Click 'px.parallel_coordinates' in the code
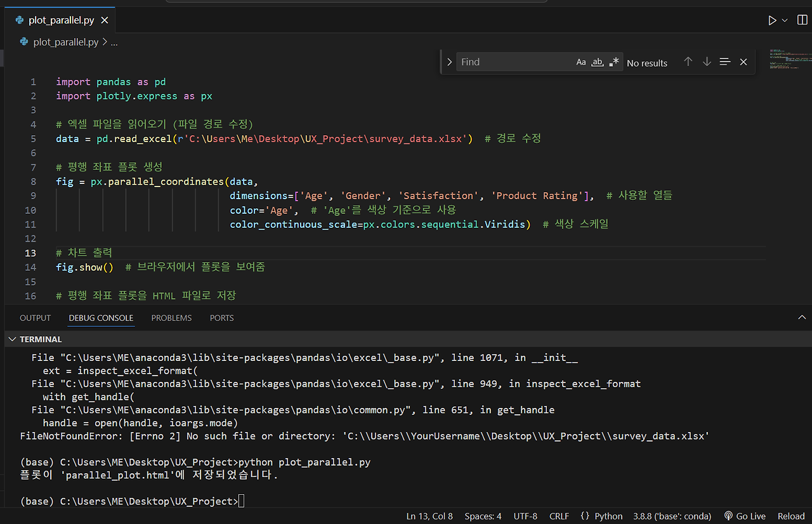This screenshot has height=524, width=812. pyautogui.click(x=157, y=181)
